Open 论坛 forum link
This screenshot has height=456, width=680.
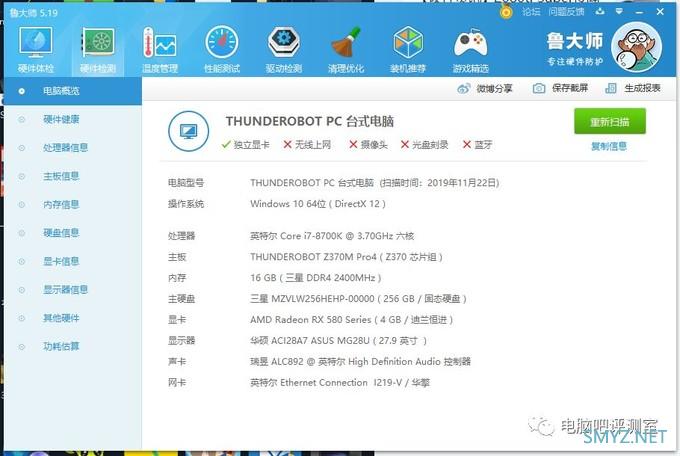coord(531,12)
